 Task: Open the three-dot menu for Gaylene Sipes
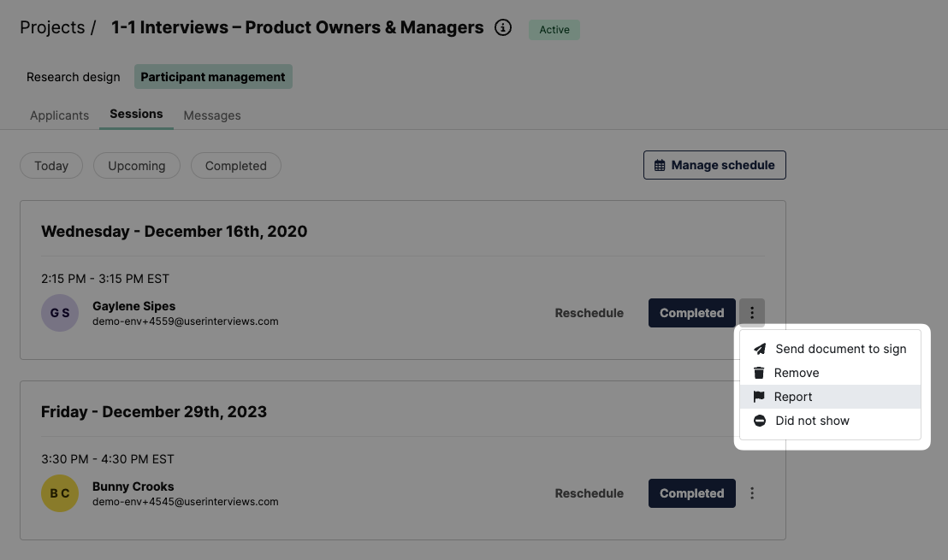click(752, 313)
